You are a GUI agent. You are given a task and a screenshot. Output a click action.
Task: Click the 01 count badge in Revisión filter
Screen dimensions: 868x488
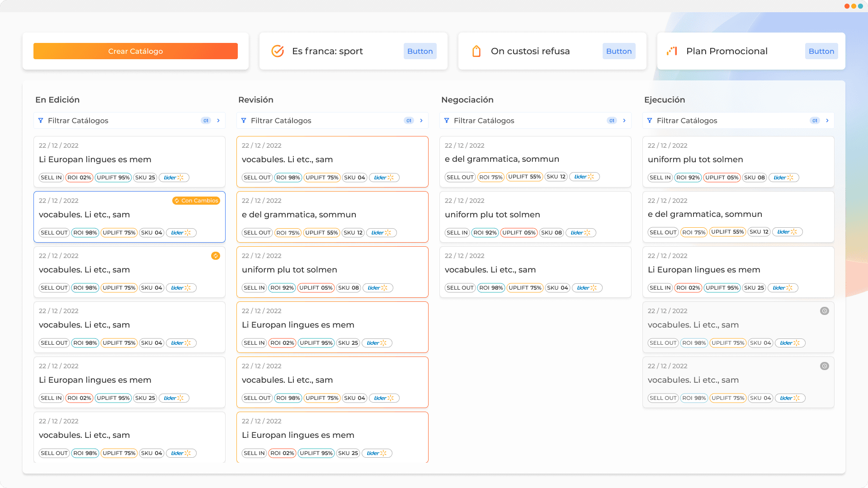pos(409,121)
